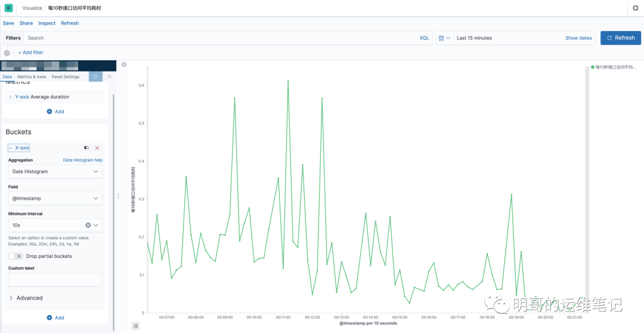The image size is (644, 333).
Task: Expand the Advanced section
Action: 26,298
